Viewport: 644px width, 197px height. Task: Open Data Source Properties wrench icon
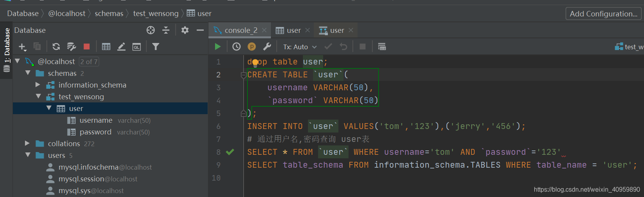[71, 47]
